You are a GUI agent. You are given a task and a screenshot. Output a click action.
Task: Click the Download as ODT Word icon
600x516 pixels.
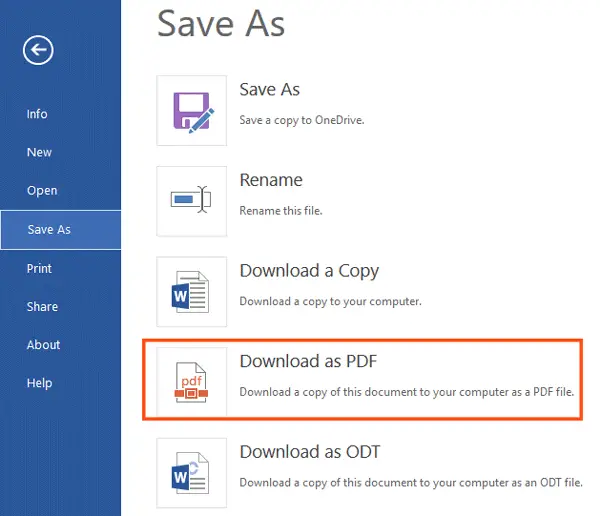192,471
